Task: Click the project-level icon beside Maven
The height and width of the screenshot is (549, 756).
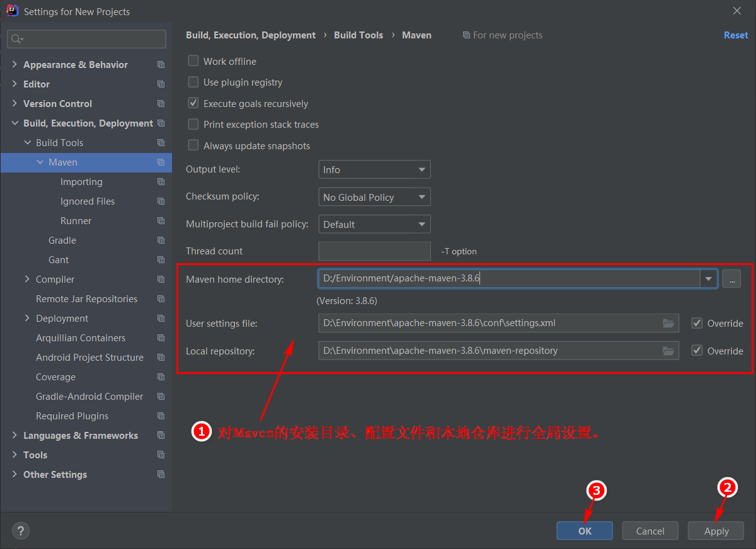Action: point(161,162)
